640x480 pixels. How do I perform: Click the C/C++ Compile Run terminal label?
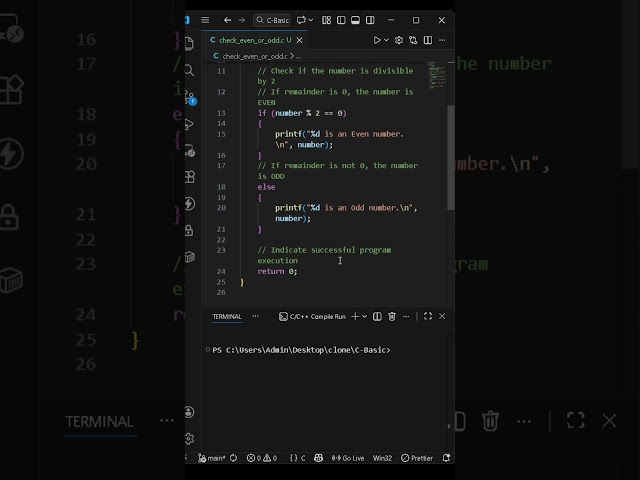click(x=312, y=316)
